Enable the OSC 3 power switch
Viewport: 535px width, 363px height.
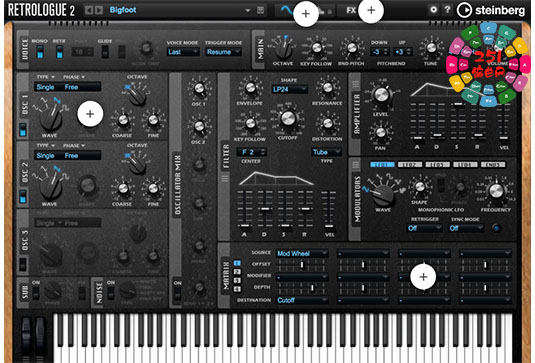23,264
